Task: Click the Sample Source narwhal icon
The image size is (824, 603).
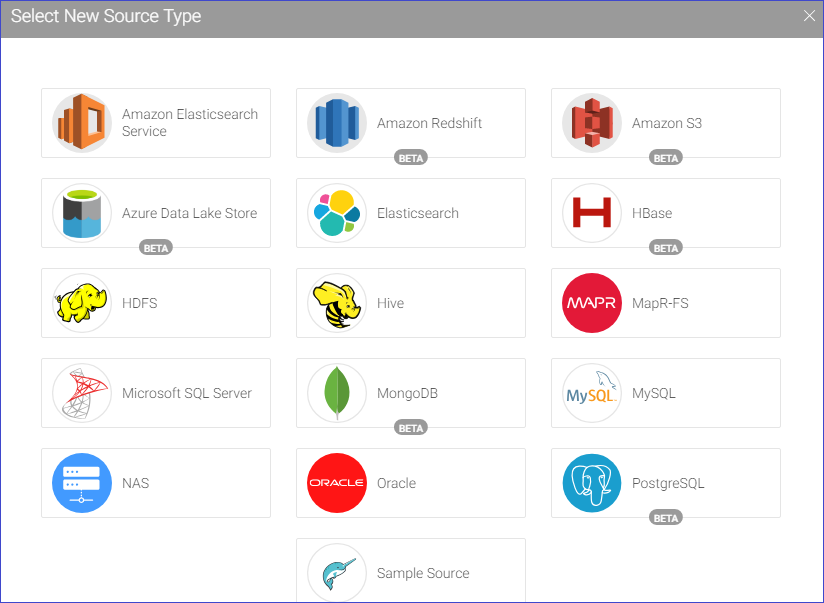Action: (337, 573)
